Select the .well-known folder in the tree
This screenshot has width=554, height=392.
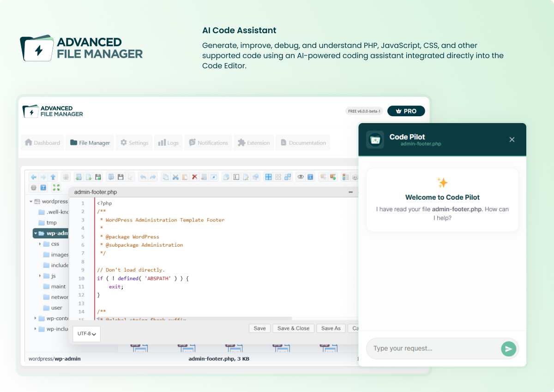click(x=53, y=212)
